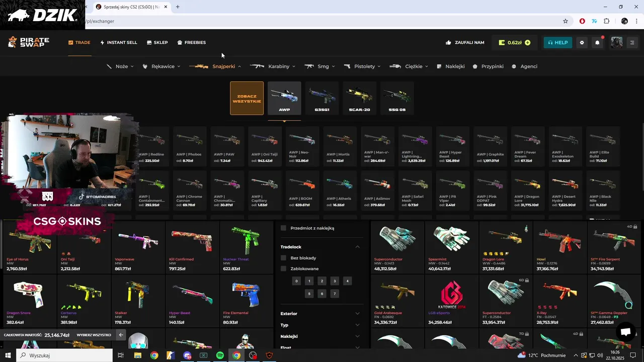Open the Rękawice category dropdown

162,66
